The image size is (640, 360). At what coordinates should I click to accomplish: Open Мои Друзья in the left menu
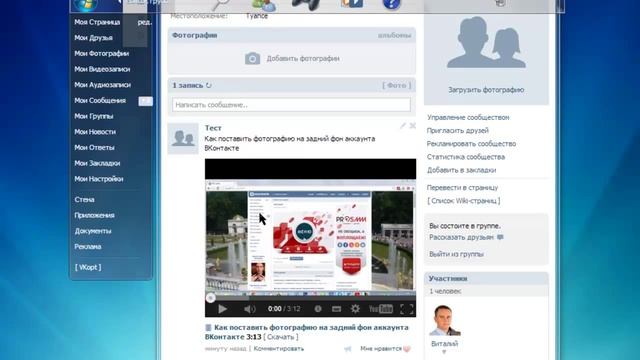[93, 38]
